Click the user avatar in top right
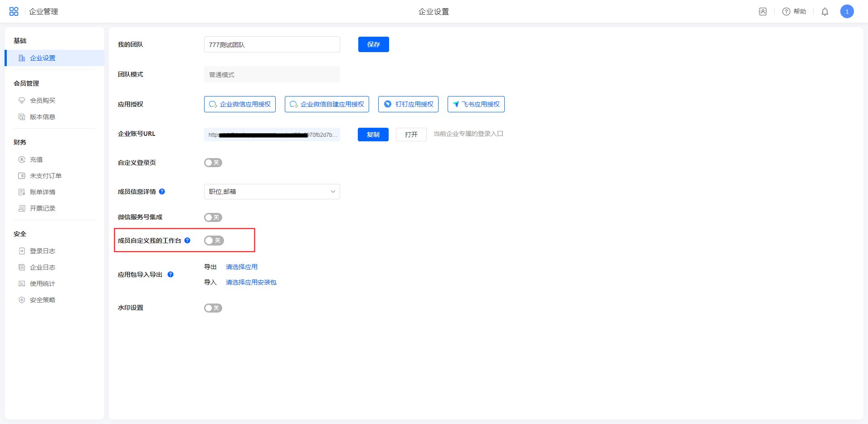The image size is (868, 424). click(847, 12)
